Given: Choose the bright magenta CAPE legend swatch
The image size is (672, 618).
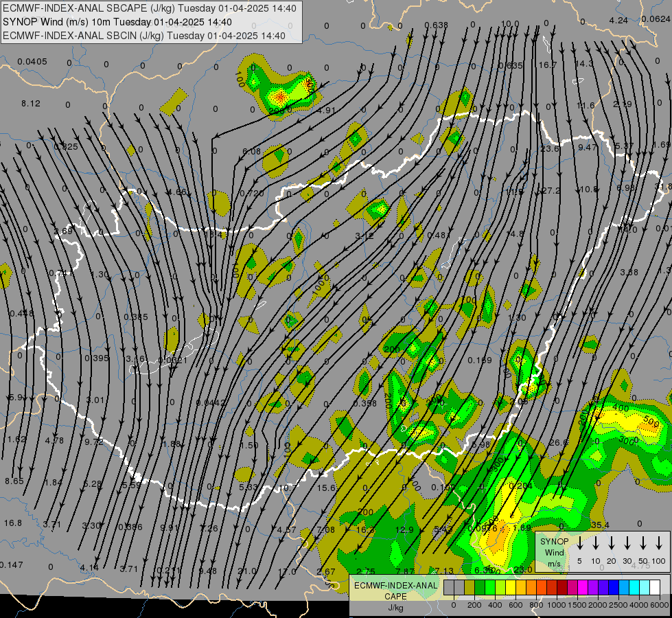Looking at the screenshot, I should 583,587.
